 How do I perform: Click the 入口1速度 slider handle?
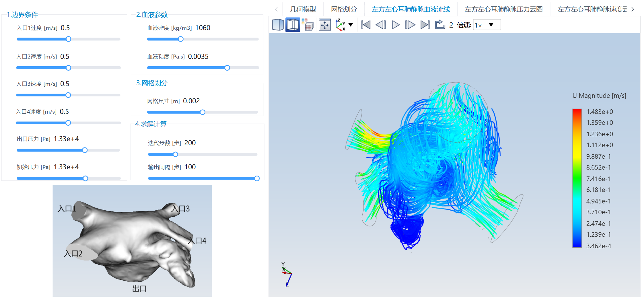click(x=68, y=39)
